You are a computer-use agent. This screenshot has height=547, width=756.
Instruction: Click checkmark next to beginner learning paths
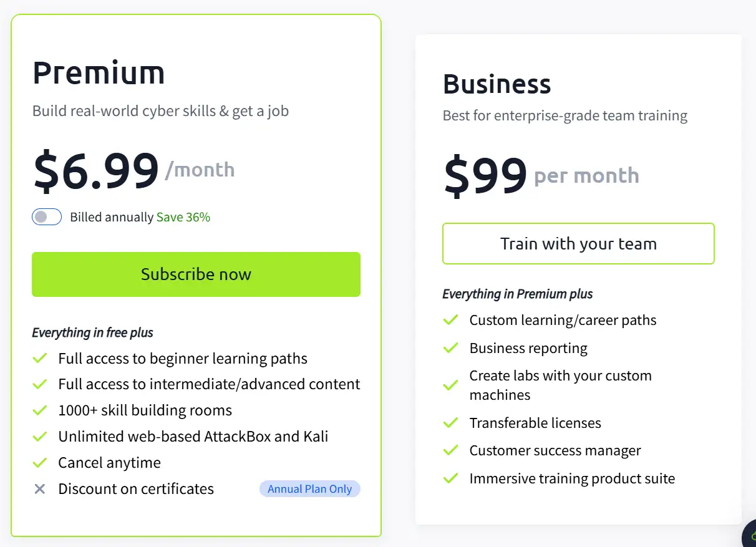coord(40,359)
